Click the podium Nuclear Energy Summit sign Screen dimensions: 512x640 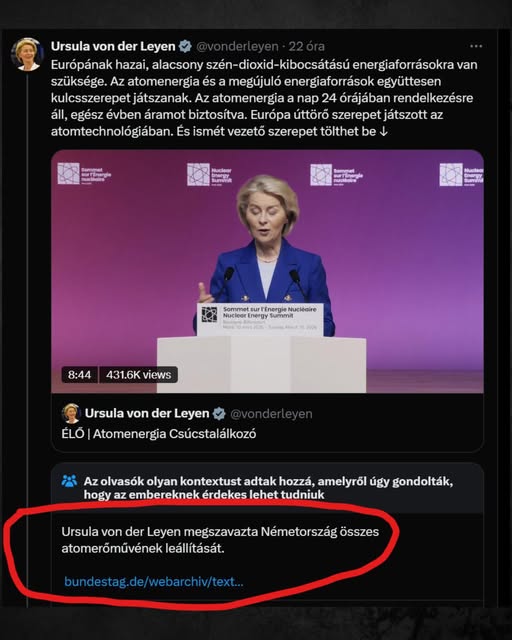click(x=260, y=320)
